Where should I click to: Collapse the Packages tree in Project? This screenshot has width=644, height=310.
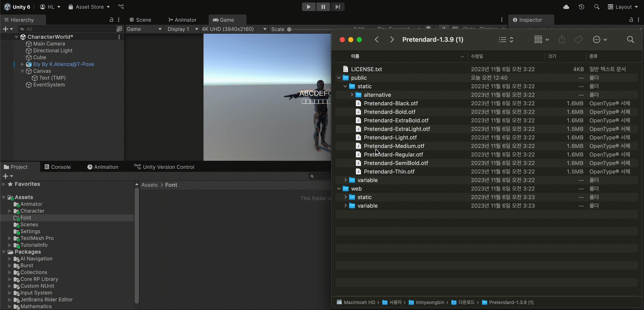pyautogui.click(x=4, y=252)
